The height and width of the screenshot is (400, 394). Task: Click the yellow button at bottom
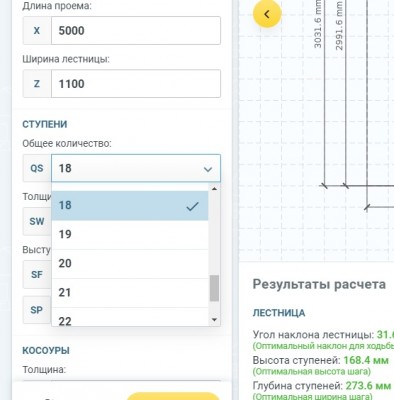(x=173, y=396)
